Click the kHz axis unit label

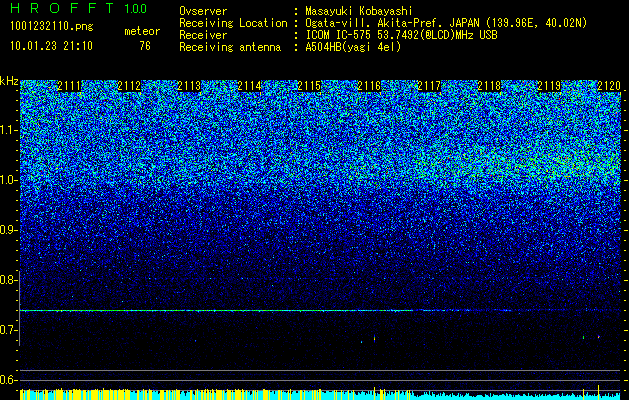pyautogui.click(x=9, y=81)
